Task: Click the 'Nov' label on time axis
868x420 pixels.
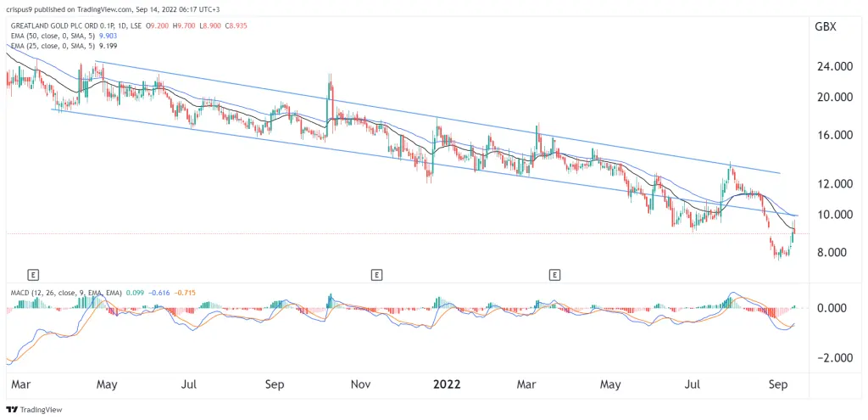Action: click(x=360, y=384)
